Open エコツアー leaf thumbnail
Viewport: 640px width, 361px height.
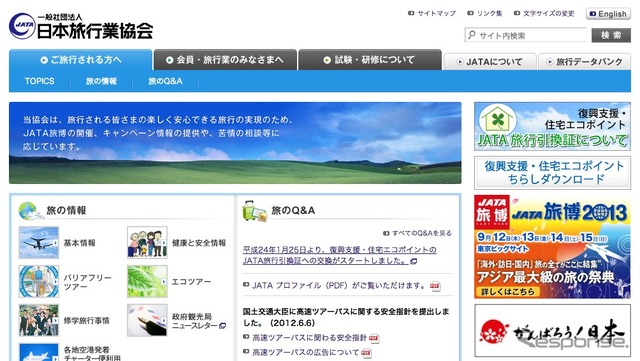coord(147,281)
